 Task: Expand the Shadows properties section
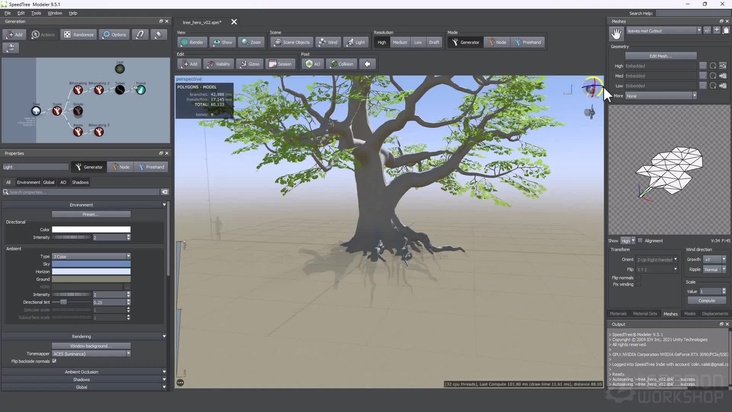click(x=84, y=379)
